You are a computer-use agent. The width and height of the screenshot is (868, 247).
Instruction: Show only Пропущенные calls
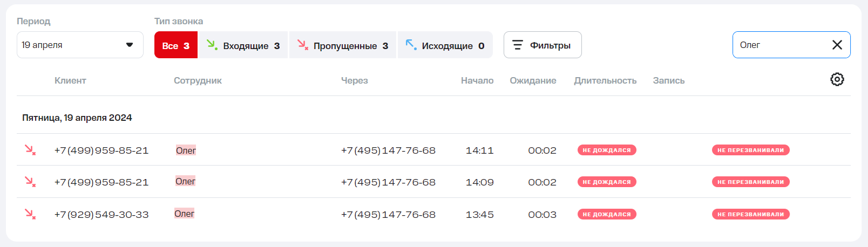point(343,45)
